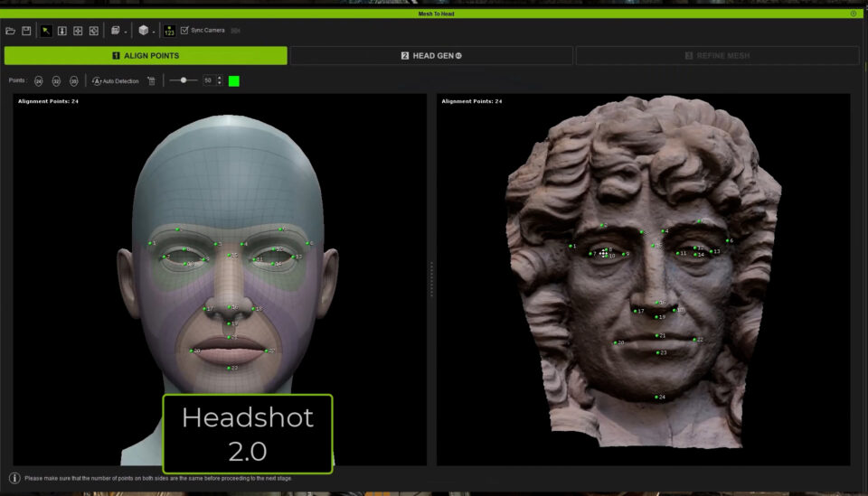Click the point size value field
This screenshot has height=496, width=868.
pos(209,81)
